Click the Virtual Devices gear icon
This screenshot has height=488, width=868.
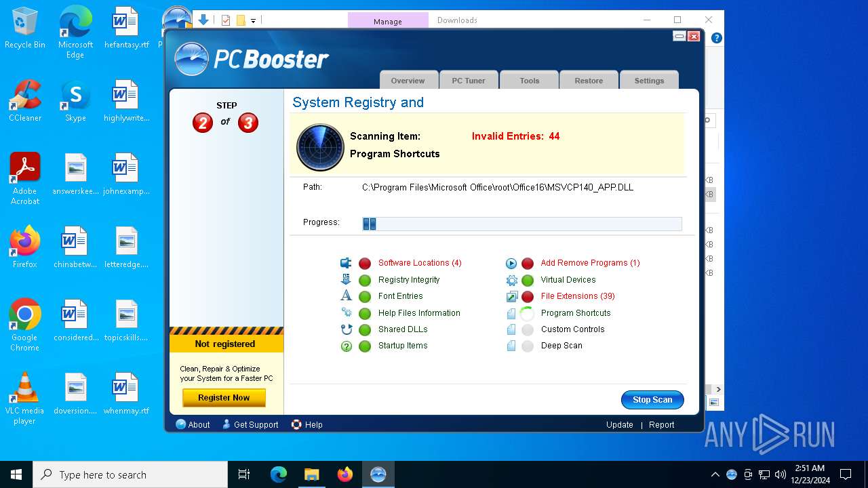[511, 280]
